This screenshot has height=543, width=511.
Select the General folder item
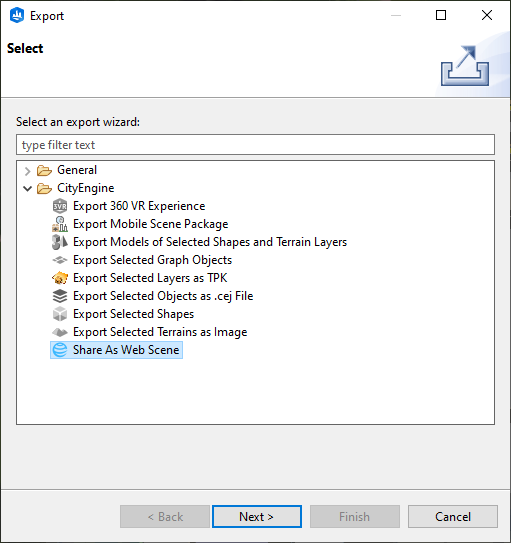(x=77, y=170)
